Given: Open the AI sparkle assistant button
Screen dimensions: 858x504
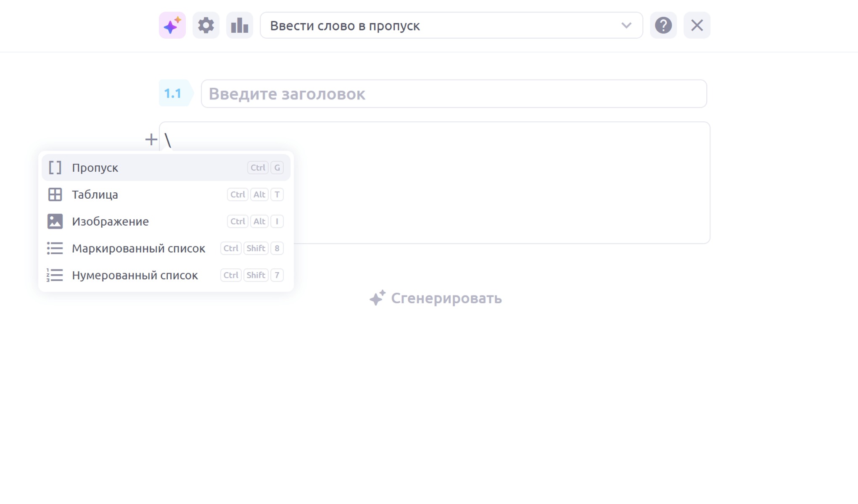Looking at the screenshot, I should (172, 25).
